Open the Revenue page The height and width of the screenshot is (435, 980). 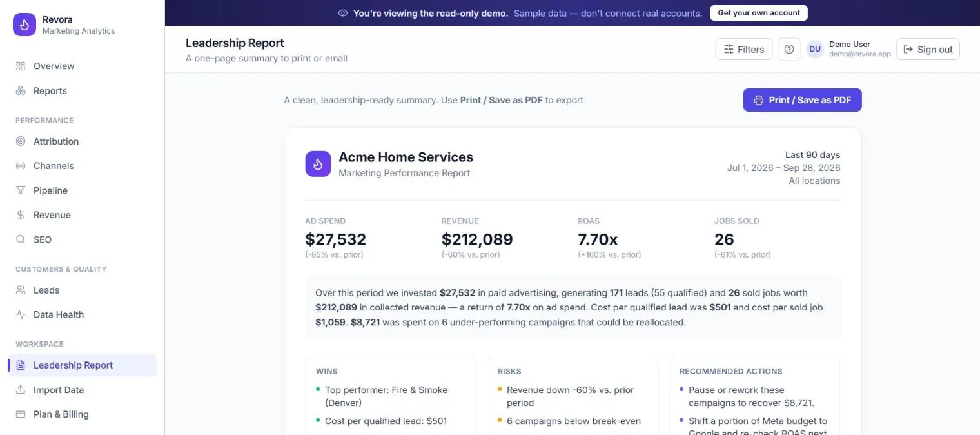click(83, 215)
